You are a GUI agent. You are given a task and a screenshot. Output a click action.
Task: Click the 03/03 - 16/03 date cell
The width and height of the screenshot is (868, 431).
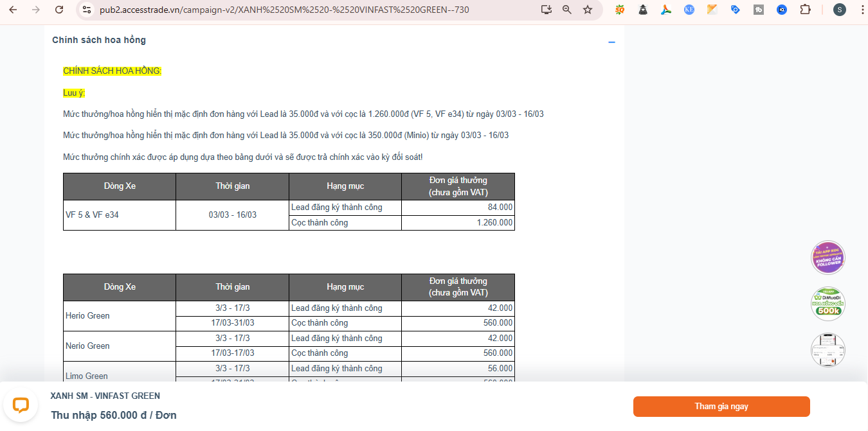[233, 215]
